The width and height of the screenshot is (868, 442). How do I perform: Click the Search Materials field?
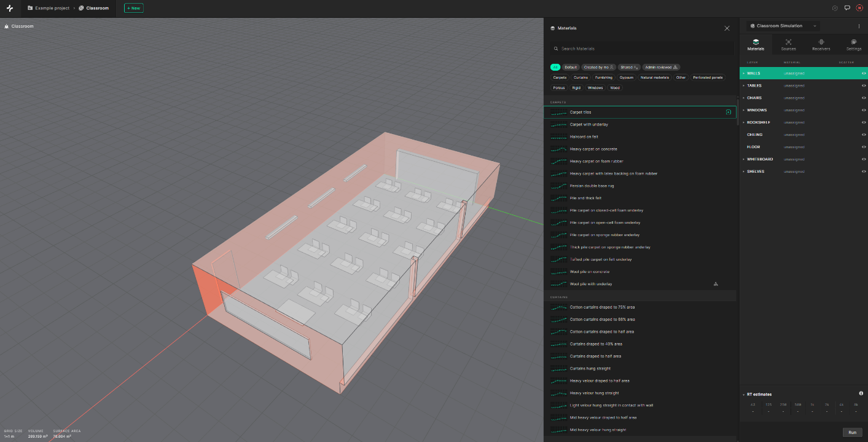pos(641,49)
